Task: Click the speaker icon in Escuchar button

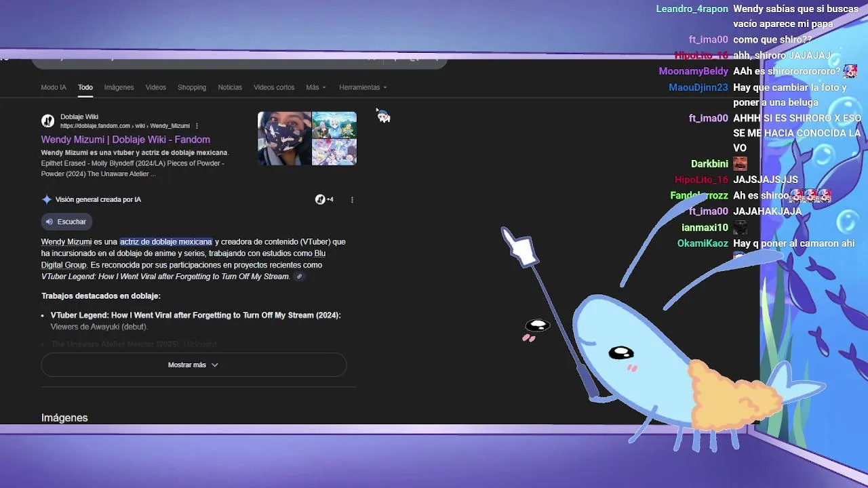Action: (49, 222)
